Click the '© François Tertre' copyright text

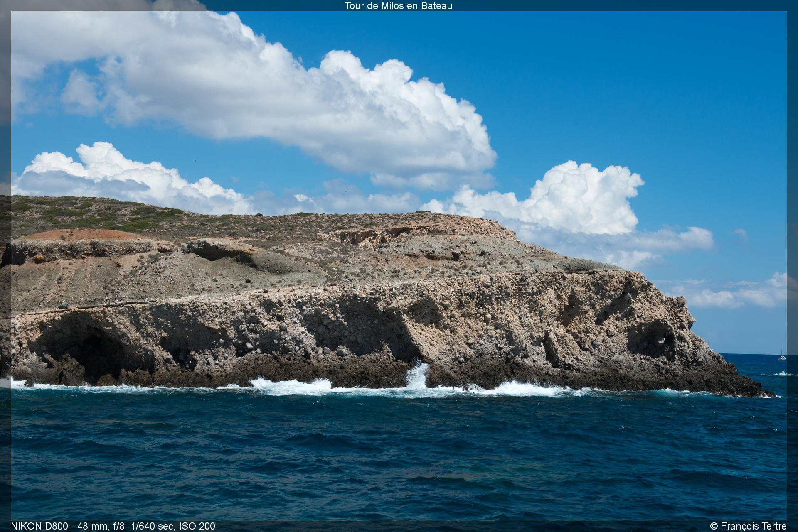[748, 526]
